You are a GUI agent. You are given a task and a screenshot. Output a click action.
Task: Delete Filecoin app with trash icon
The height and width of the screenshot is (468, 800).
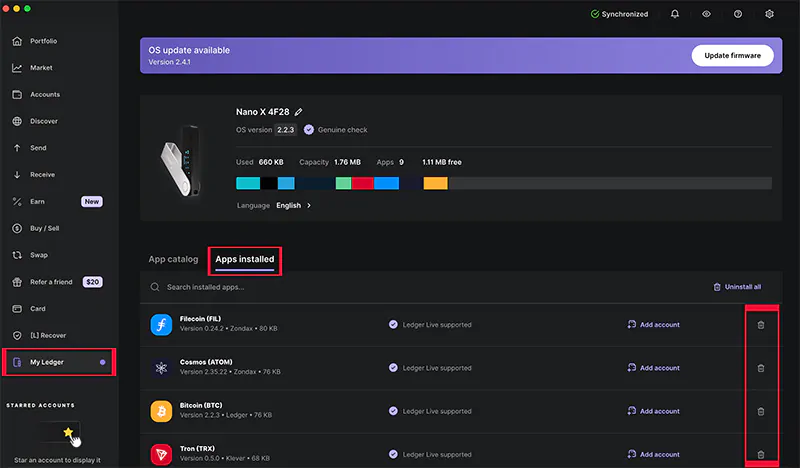(760, 325)
